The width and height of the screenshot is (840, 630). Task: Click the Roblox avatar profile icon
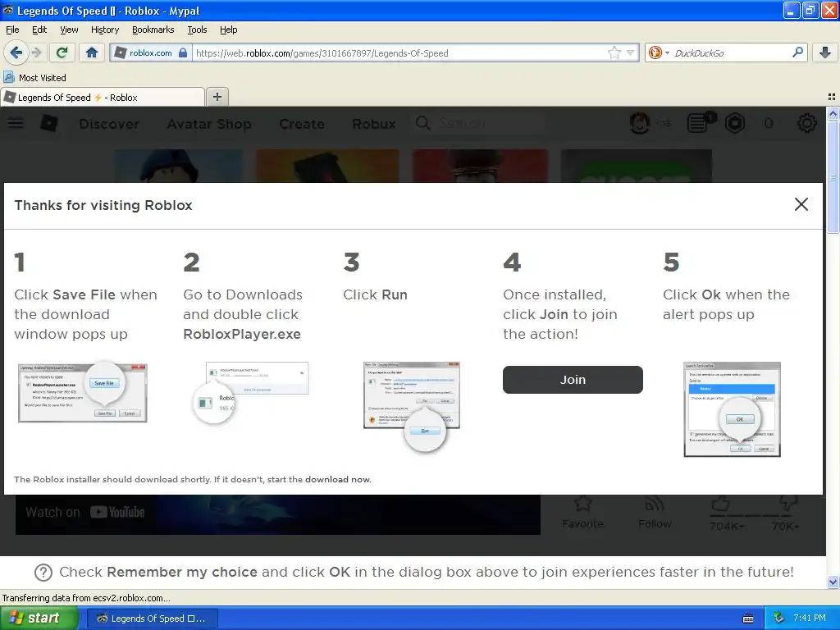tap(639, 123)
